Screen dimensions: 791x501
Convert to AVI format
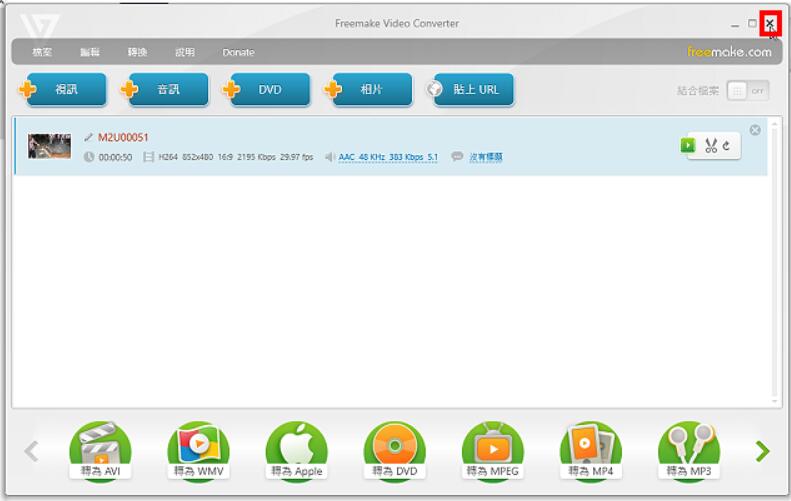100,451
